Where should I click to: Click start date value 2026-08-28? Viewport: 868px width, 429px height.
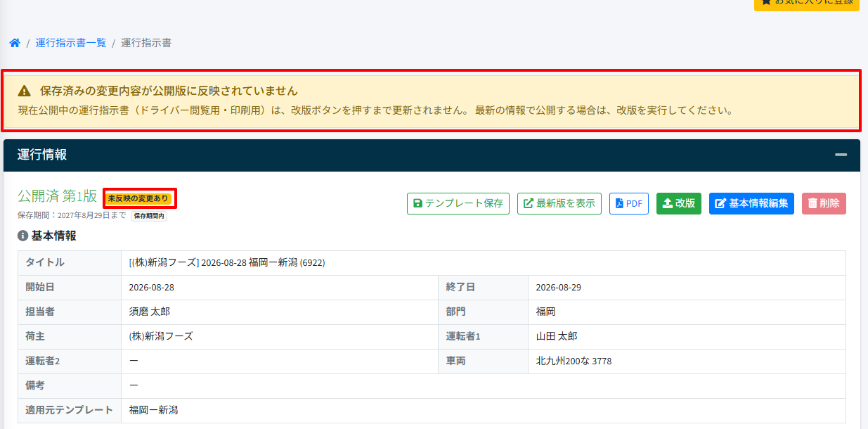point(152,288)
